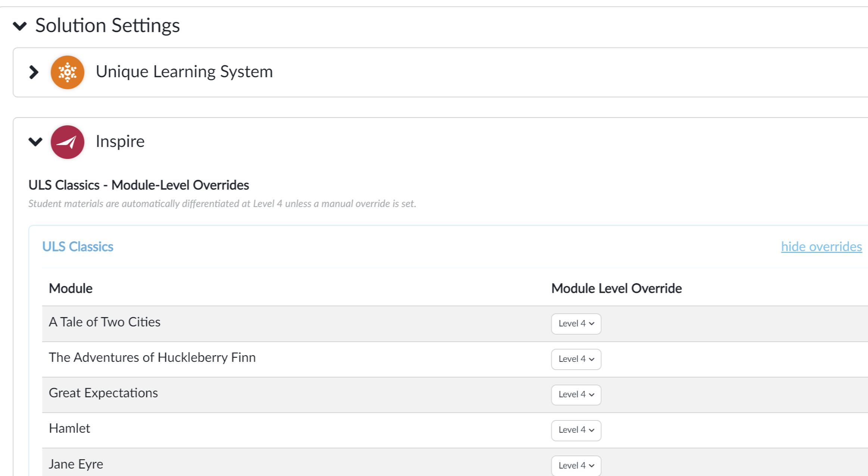Expand the Unique Learning System panel
Screen dimensions: 868x476
pos(34,72)
